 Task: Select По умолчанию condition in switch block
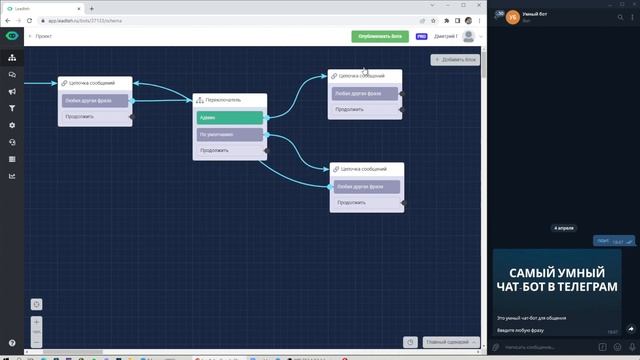pos(230,134)
